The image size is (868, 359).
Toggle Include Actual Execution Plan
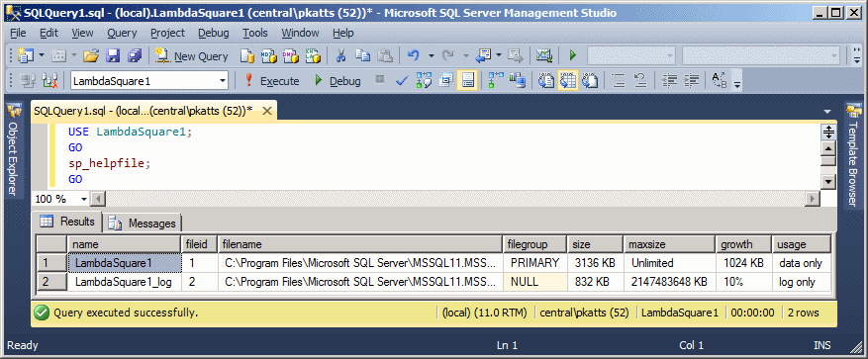click(x=496, y=81)
